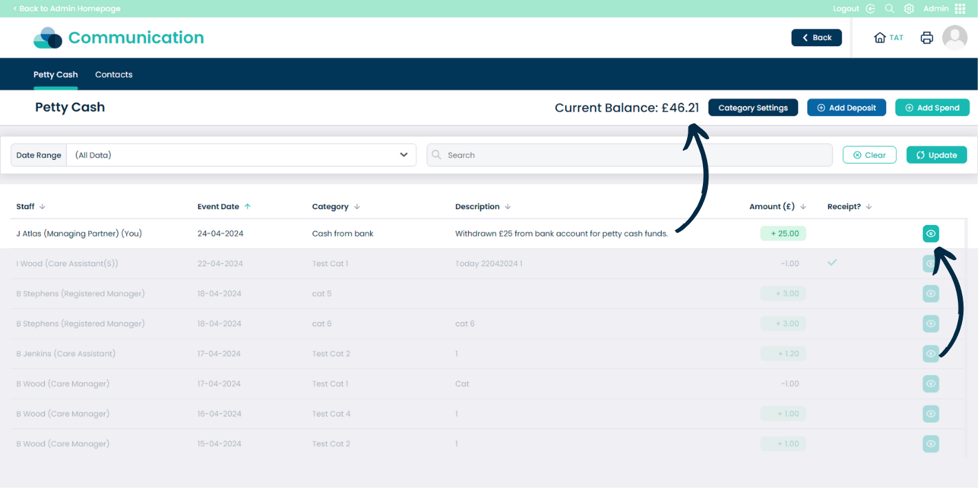This screenshot has height=489, width=980.
Task: View the B Stephens cat 5 entry eye icon
Action: [931, 294]
